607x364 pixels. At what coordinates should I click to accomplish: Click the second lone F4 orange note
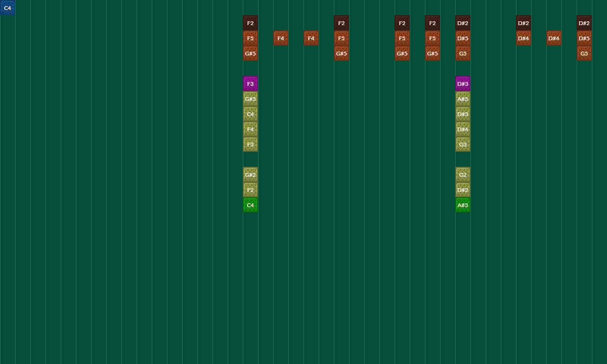click(311, 38)
